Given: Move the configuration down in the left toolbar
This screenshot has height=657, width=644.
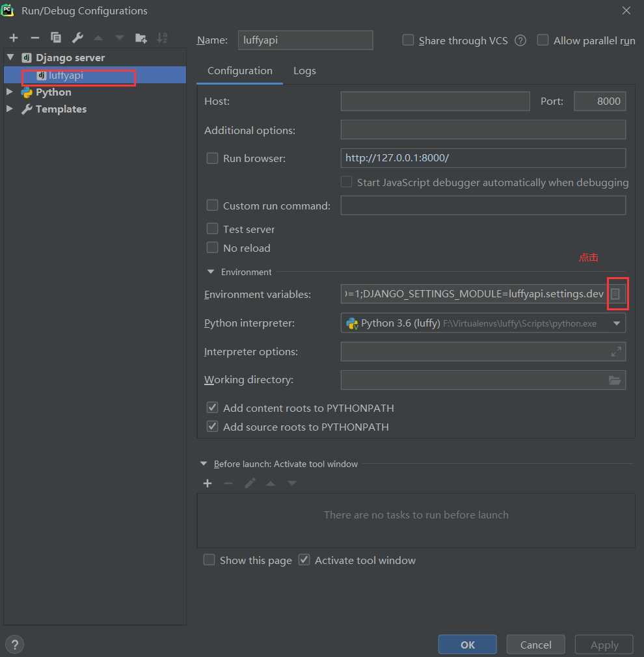Looking at the screenshot, I should [x=120, y=38].
